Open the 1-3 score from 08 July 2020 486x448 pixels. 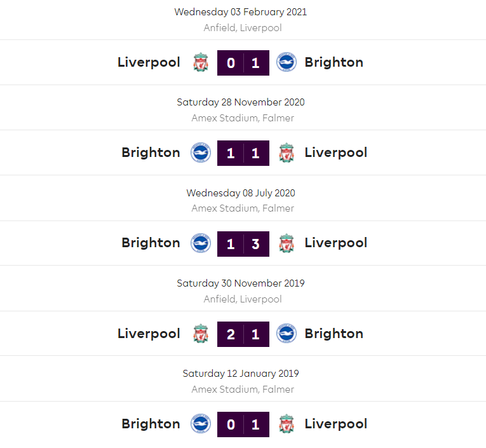[243, 243]
